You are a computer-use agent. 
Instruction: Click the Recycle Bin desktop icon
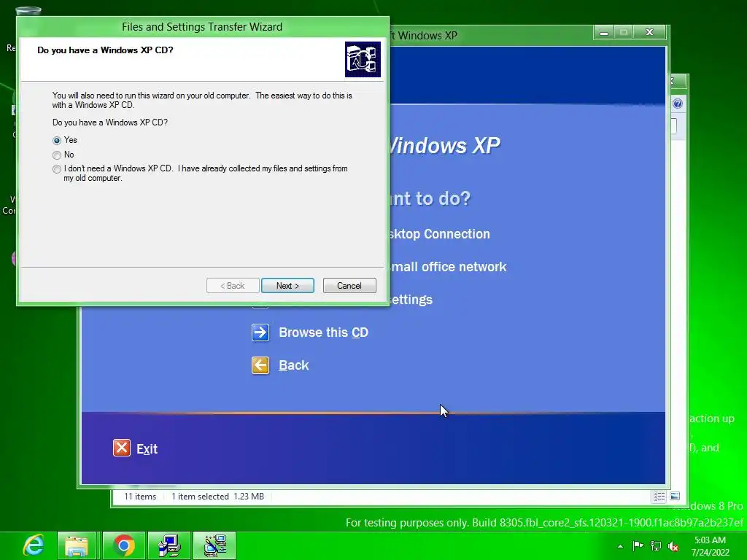[28, 12]
